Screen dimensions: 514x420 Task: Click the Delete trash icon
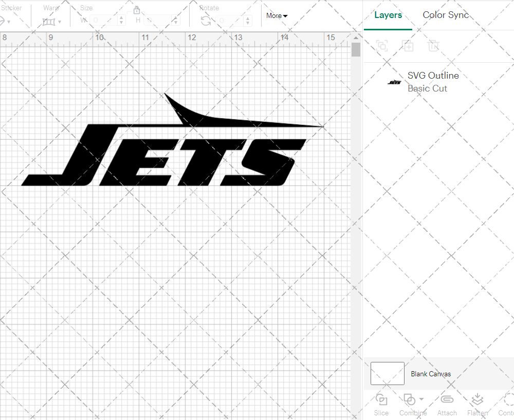point(433,46)
